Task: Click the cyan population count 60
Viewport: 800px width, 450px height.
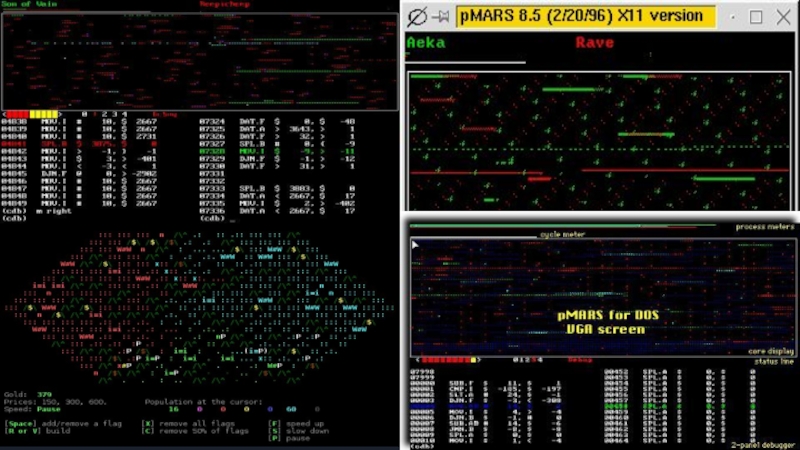Action: pos(291,409)
